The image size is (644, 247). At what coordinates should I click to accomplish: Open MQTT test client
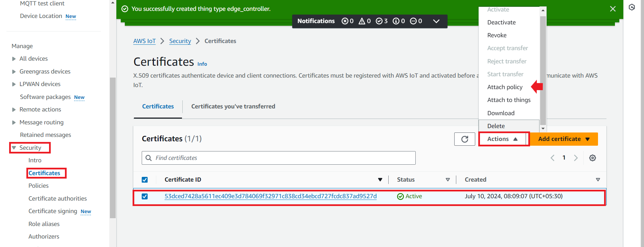pos(42,3)
